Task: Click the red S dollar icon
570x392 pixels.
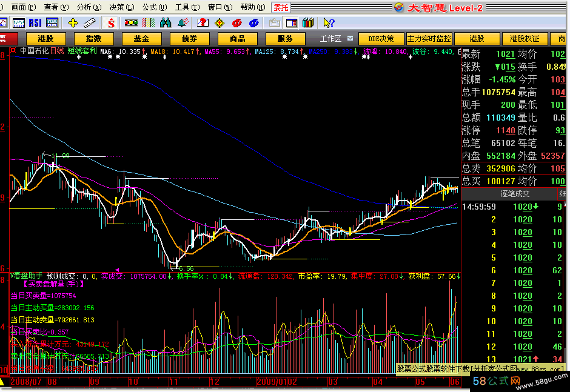Action: 111,23
